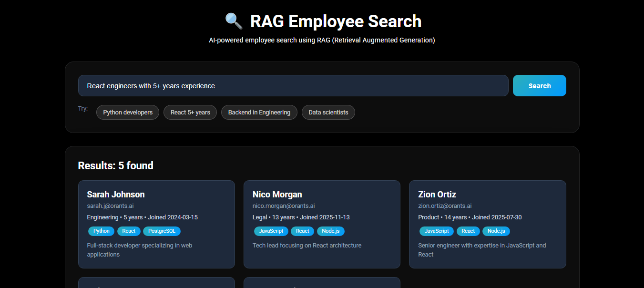Choose the Backend in Engineering suggestion

259,113
